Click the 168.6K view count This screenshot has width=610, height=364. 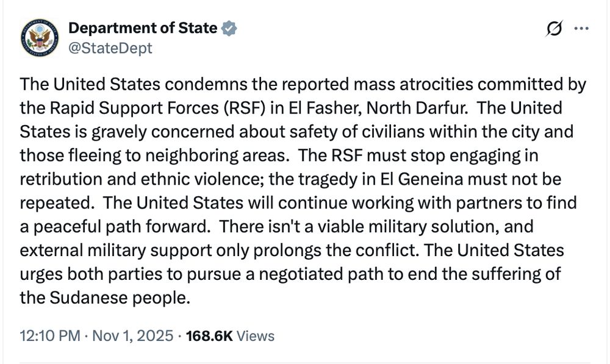pos(209,336)
